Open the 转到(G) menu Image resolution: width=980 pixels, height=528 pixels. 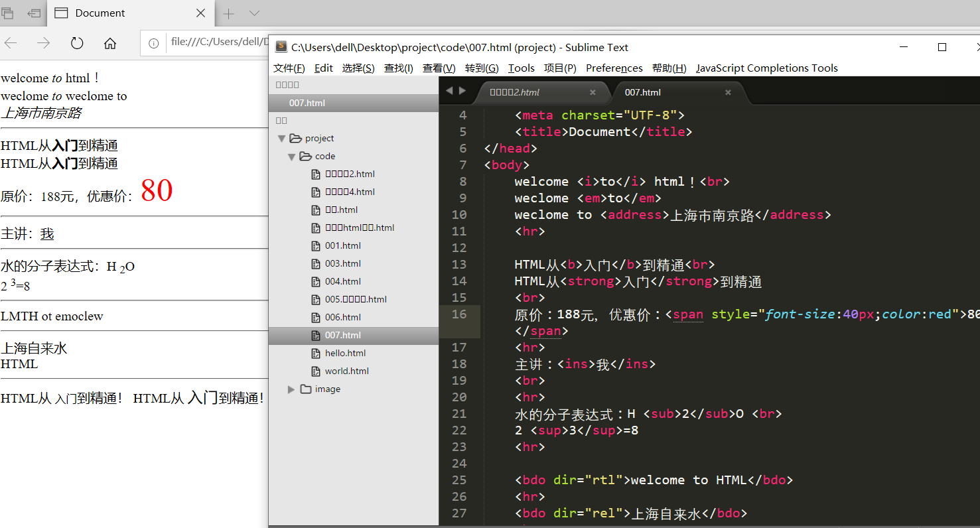482,68
